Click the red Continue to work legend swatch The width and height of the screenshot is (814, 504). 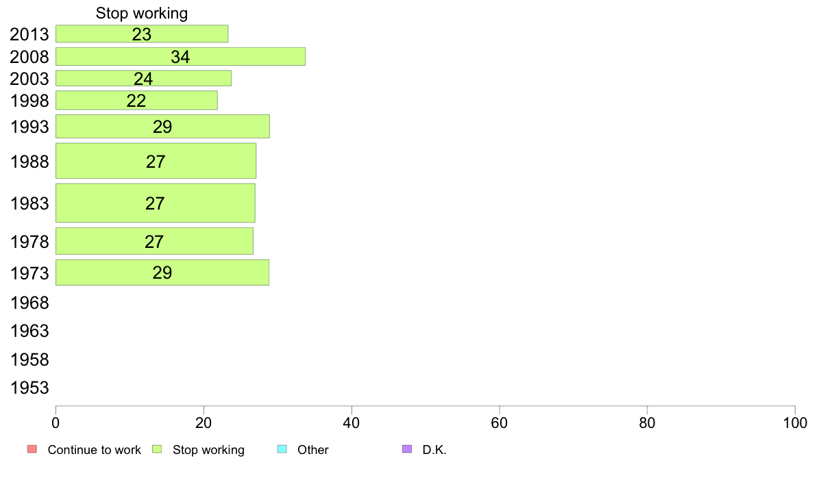point(32,449)
